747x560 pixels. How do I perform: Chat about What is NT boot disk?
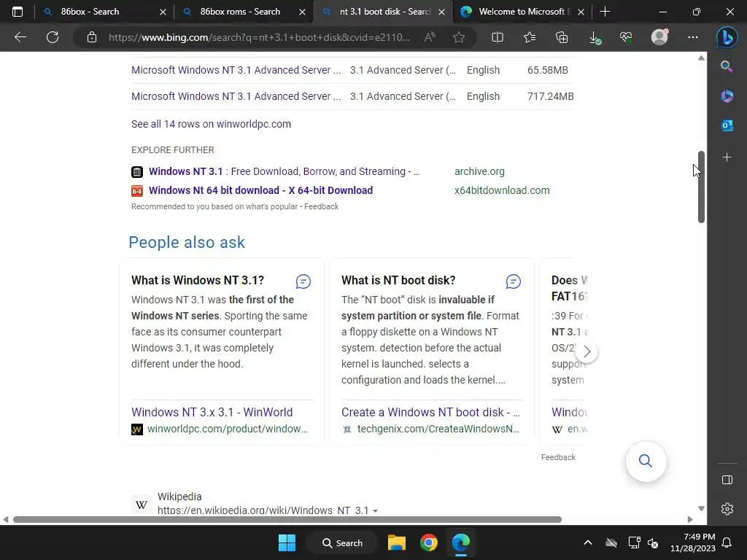[513, 281]
